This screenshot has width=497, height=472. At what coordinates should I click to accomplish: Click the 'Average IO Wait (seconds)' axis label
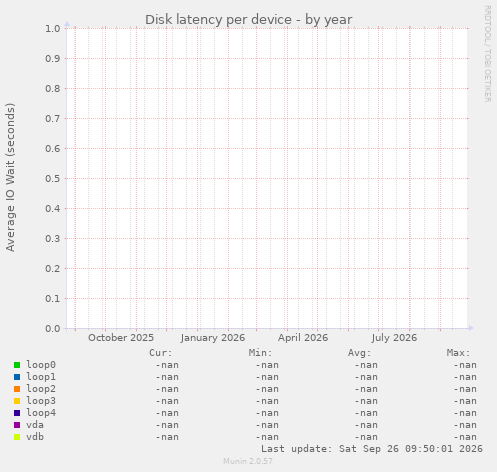(10, 177)
